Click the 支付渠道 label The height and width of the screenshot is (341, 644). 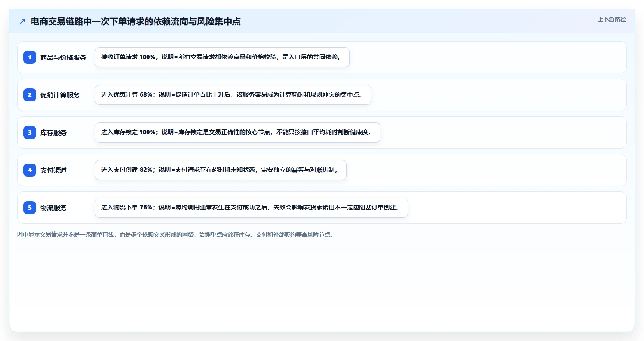[x=53, y=170]
